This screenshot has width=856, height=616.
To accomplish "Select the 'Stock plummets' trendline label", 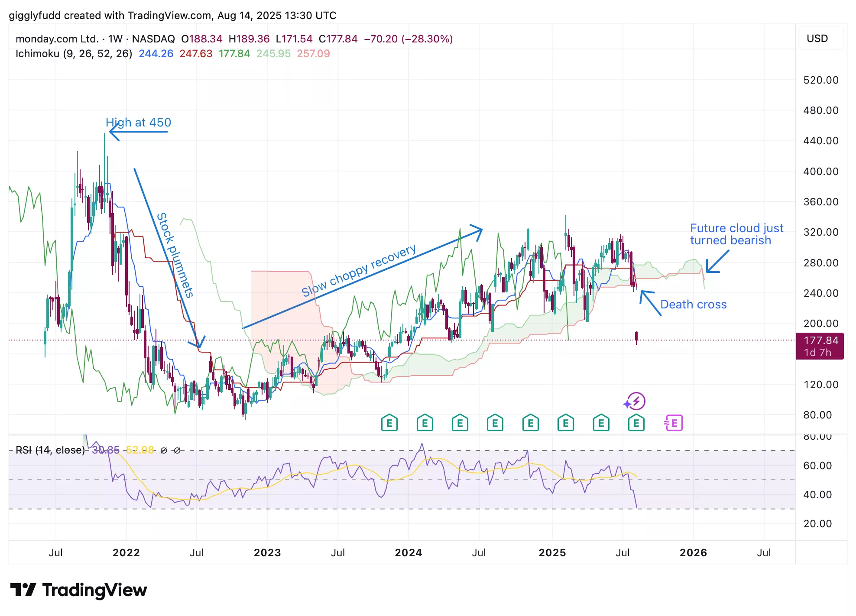I will click(175, 255).
